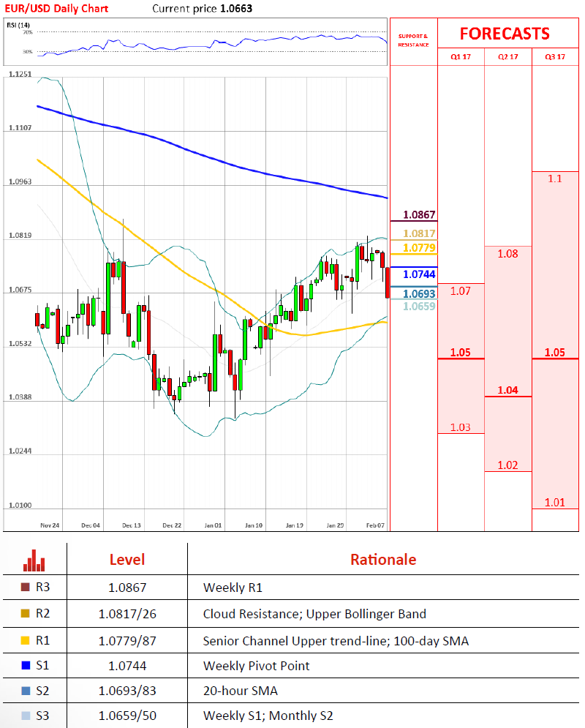Select the 1.0779/87 level cell

pos(127,641)
